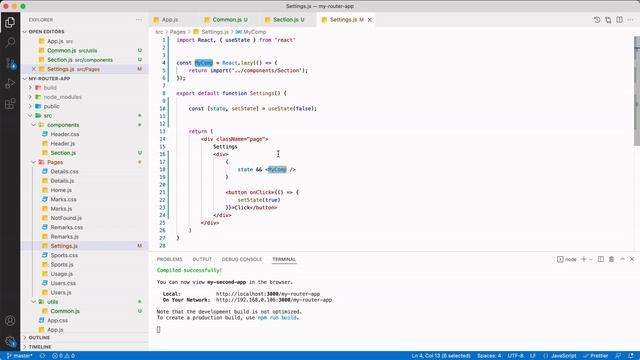Close Settings.js in Open Editors list
Viewport: 640px width, 360px height.
pyautogui.click(x=34, y=69)
